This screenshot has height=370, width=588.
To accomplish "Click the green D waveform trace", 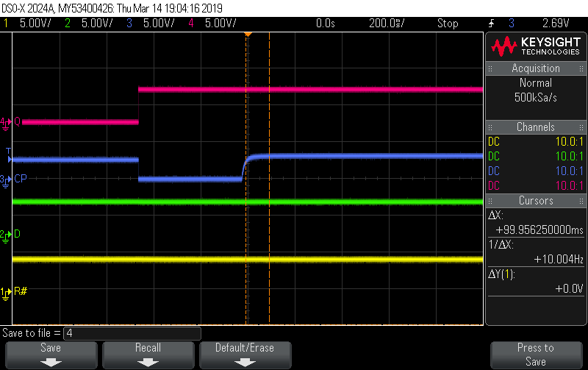I will [248, 202].
